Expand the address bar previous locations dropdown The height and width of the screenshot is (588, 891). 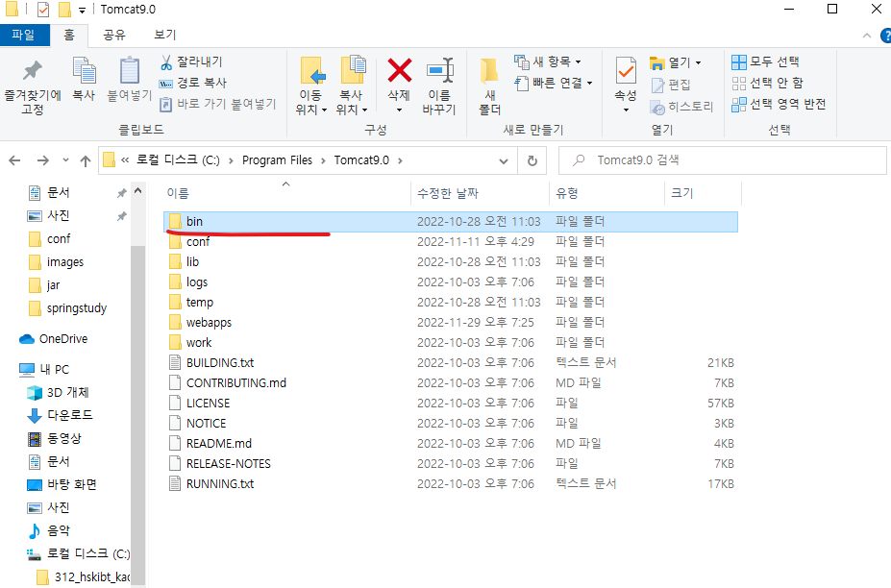click(504, 160)
